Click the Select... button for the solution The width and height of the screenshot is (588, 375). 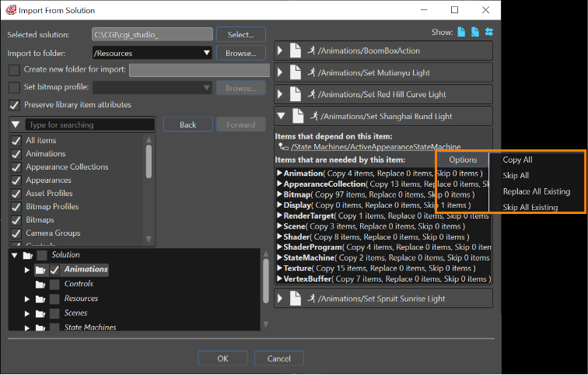[241, 34]
